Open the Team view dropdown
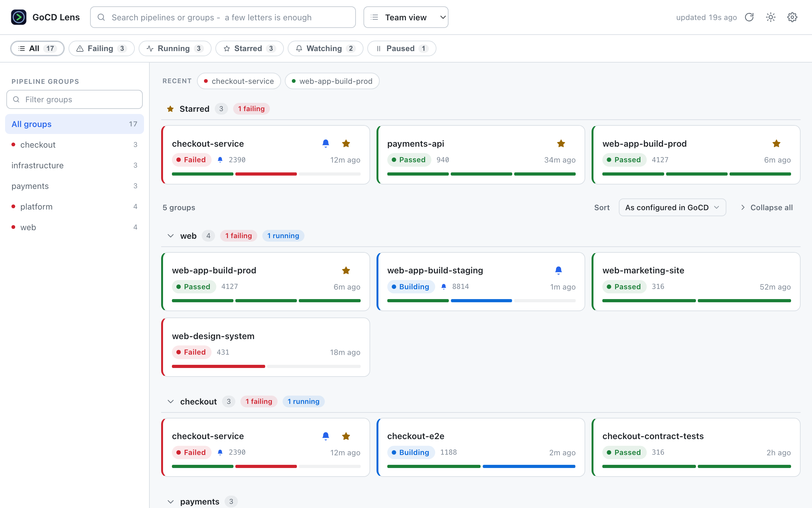The height and width of the screenshot is (508, 812). (406, 17)
